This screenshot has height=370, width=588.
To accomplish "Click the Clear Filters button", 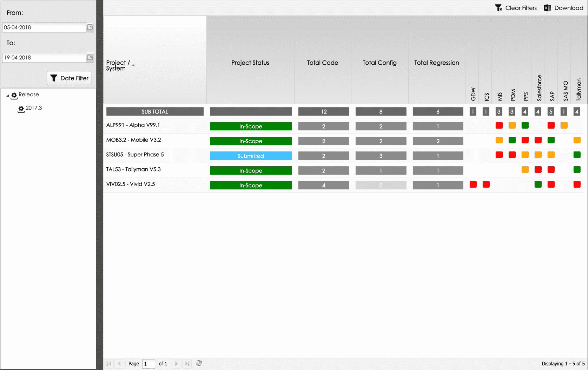I will point(516,8).
